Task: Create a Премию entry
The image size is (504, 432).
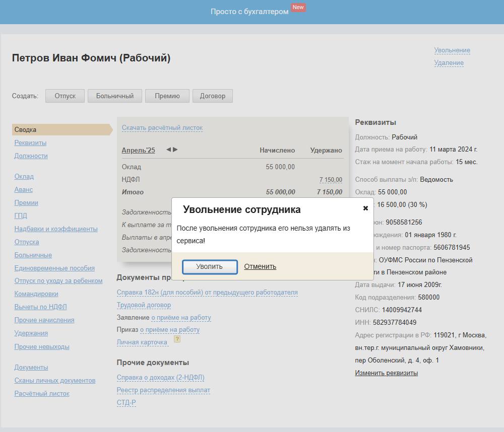Action: [x=167, y=96]
